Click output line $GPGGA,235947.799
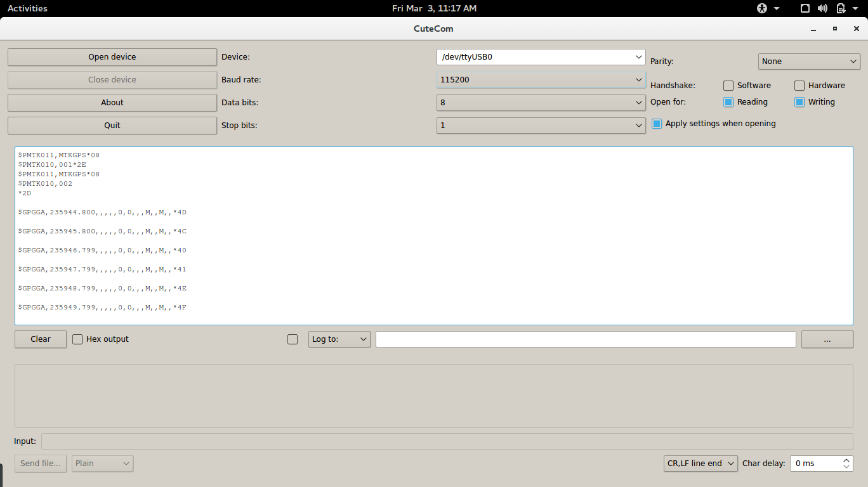Screen dimensions: 868x487 coord(102,269)
